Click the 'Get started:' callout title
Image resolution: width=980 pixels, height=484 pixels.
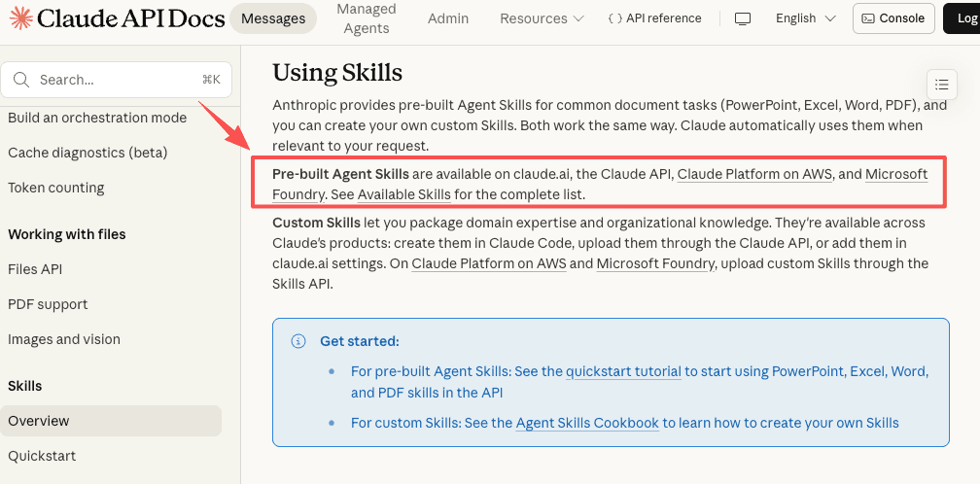pyautogui.click(x=360, y=341)
